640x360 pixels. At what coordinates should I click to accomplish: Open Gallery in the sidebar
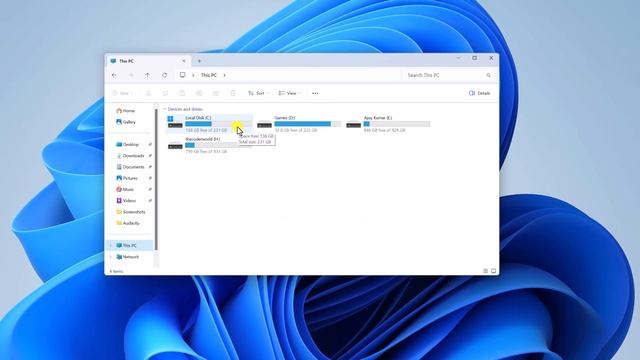point(126,122)
